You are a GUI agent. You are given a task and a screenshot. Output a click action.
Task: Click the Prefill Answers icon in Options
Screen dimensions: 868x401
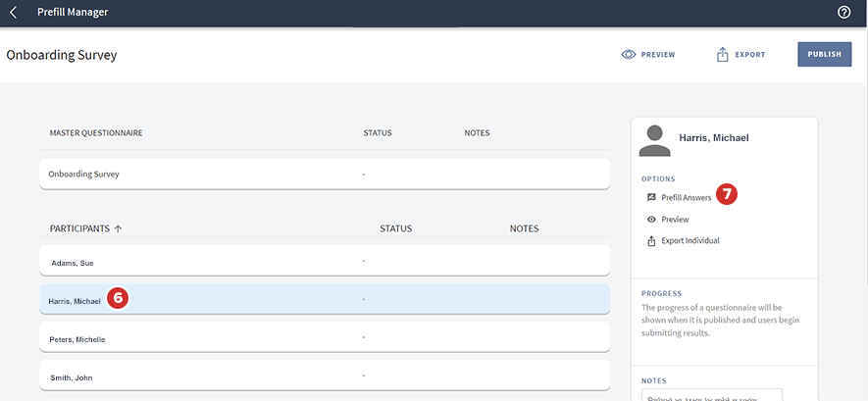[x=651, y=198]
